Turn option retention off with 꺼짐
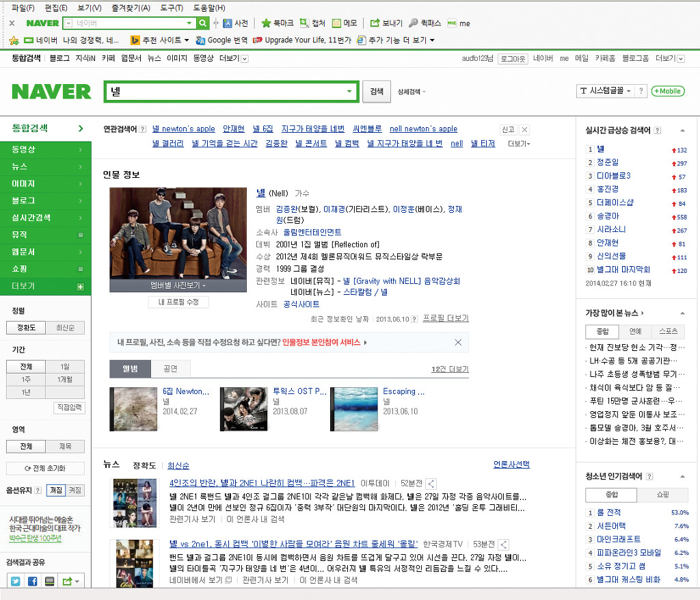This screenshot has height=600, width=700. click(x=75, y=491)
